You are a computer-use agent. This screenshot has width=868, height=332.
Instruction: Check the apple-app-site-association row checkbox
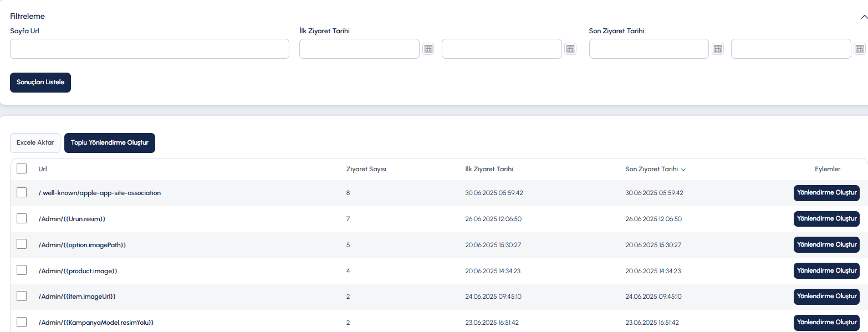(x=22, y=192)
